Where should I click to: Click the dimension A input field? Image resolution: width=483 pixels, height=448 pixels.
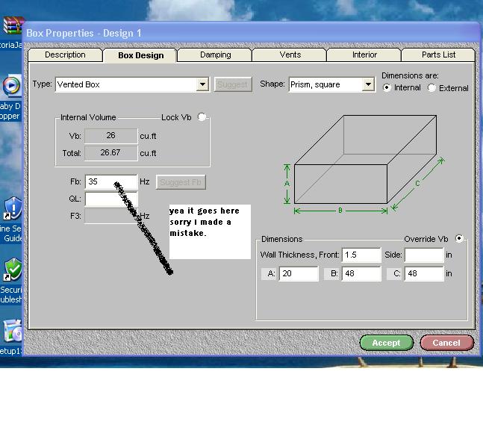click(x=299, y=274)
